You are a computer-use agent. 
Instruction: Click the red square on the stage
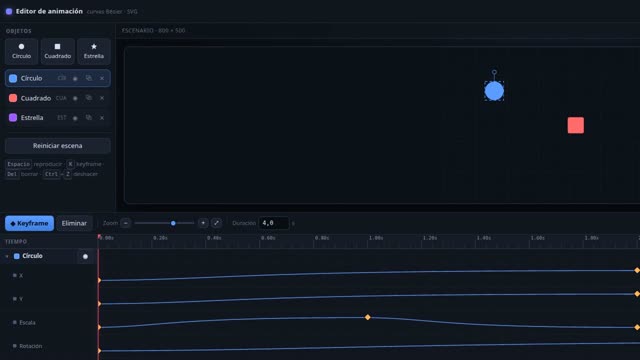576,125
